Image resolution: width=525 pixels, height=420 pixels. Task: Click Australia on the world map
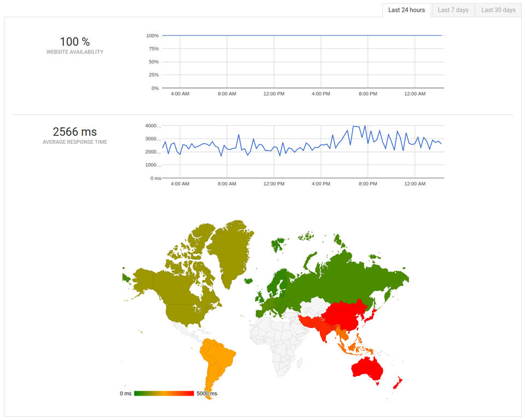point(367,369)
